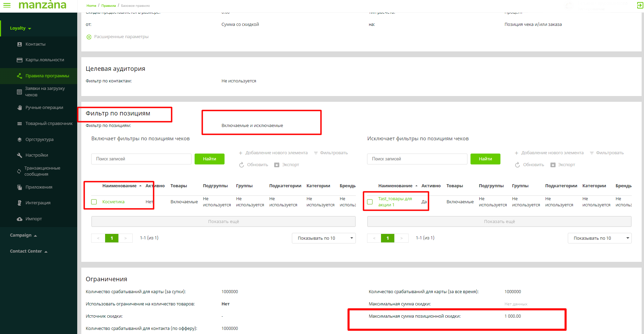644x334 pixels.
Task: Select the Tast_товары для акции 1 checkbox
Action: pos(370,202)
